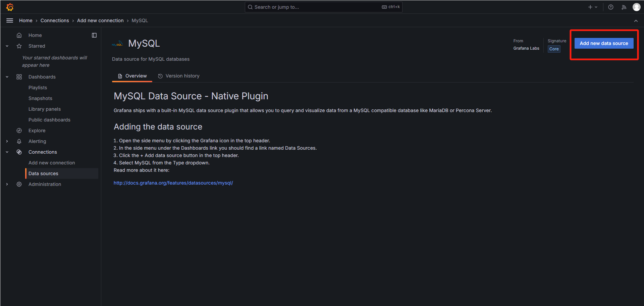Image resolution: width=644 pixels, height=306 pixels.
Task: Open the MySQL docs URL link
Action: pos(173,183)
